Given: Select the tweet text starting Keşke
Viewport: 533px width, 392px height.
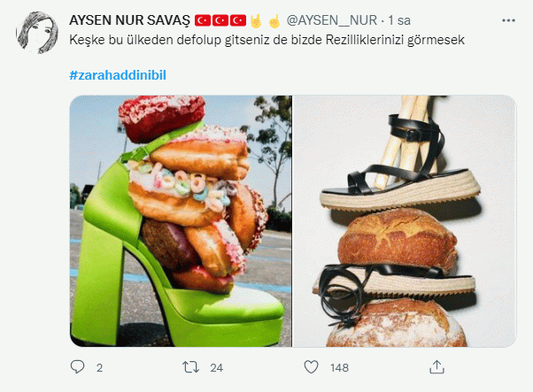Looking at the screenshot, I should (x=266, y=40).
